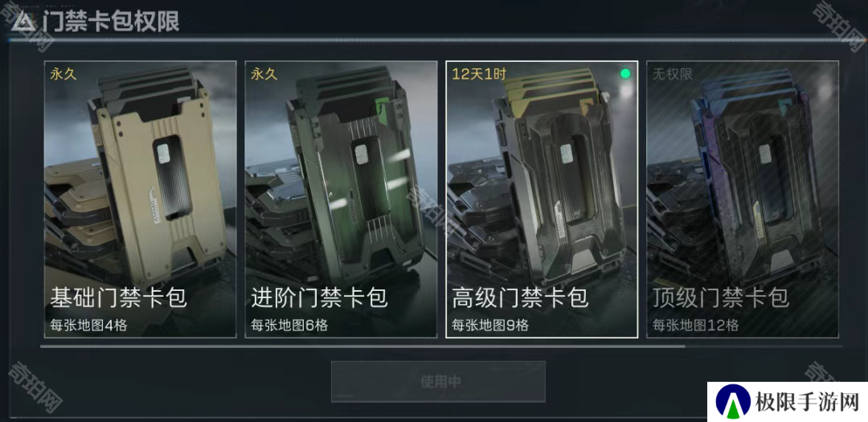Viewport: 868px width, 422px height.
Task: Click the horizontal scrollbar under the cards
Action: (x=441, y=346)
